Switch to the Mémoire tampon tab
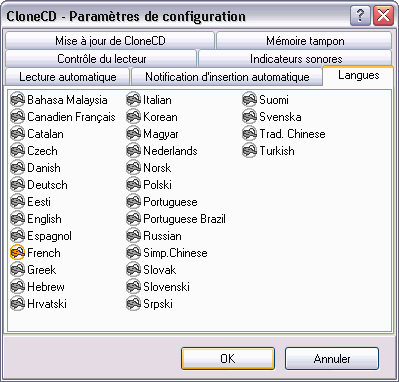399x382 pixels. coord(305,41)
